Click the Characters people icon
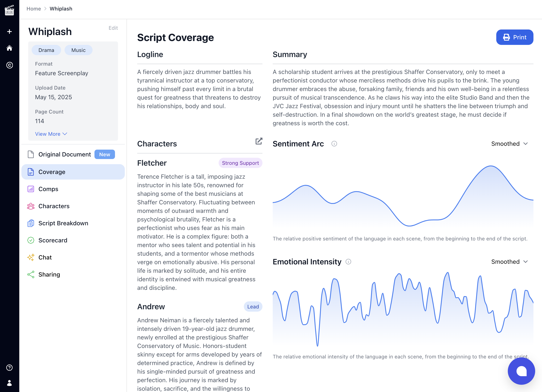The width and height of the screenshot is (542, 392). (x=31, y=206)
